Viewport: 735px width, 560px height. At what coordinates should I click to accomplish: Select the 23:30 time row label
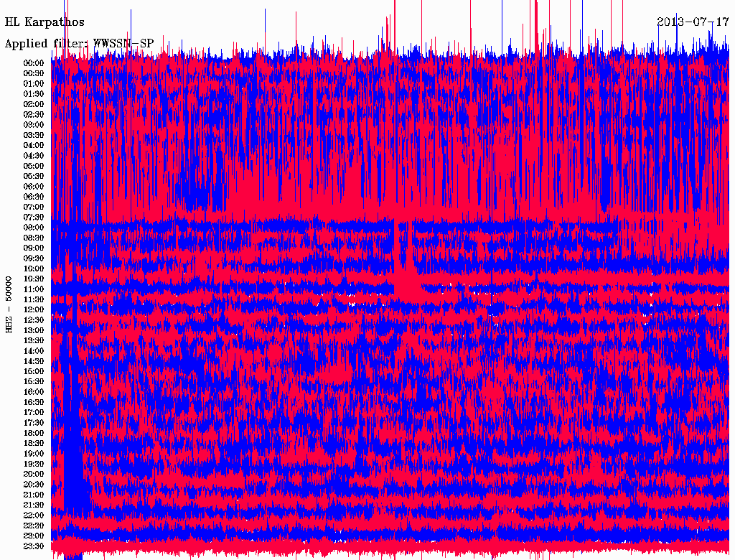click(34, 546)
